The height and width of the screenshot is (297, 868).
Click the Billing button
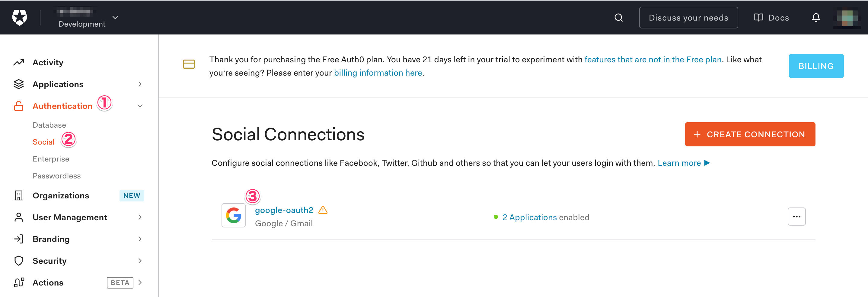coord(816,66)
